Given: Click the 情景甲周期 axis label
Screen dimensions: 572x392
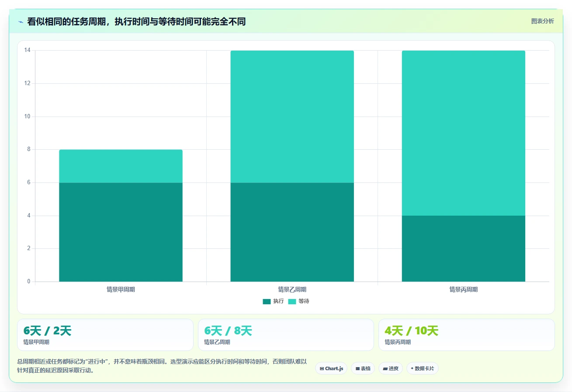Looking at the screenshot, I should coord(121,289).
